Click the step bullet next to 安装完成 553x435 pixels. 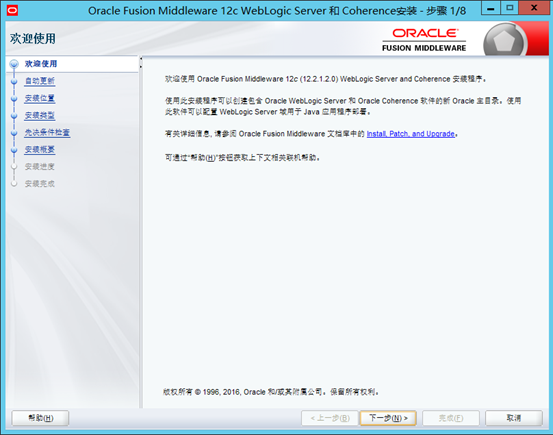pos(14,183)
